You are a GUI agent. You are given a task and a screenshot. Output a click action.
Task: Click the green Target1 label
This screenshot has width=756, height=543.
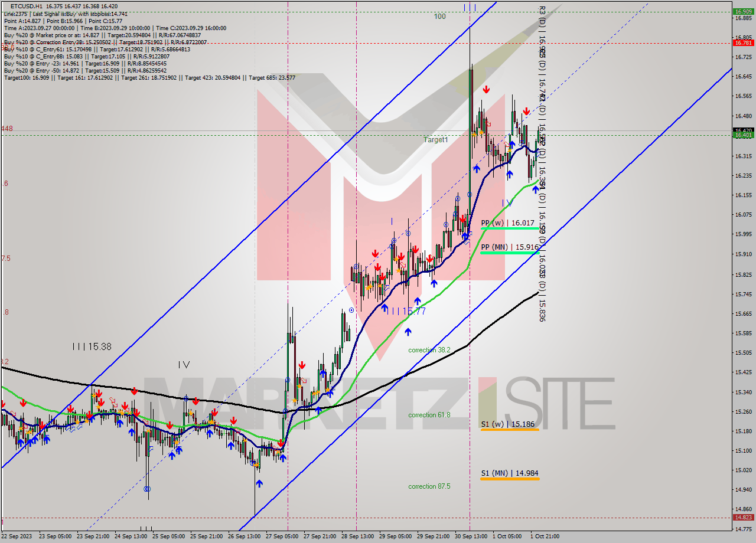(x=436, y=140)
